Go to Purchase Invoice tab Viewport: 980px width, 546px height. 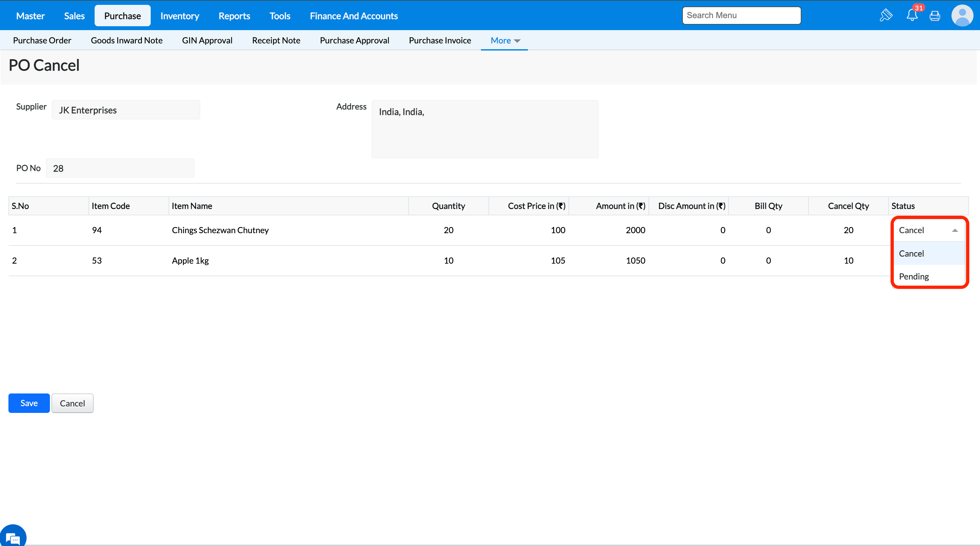point(440,40)
